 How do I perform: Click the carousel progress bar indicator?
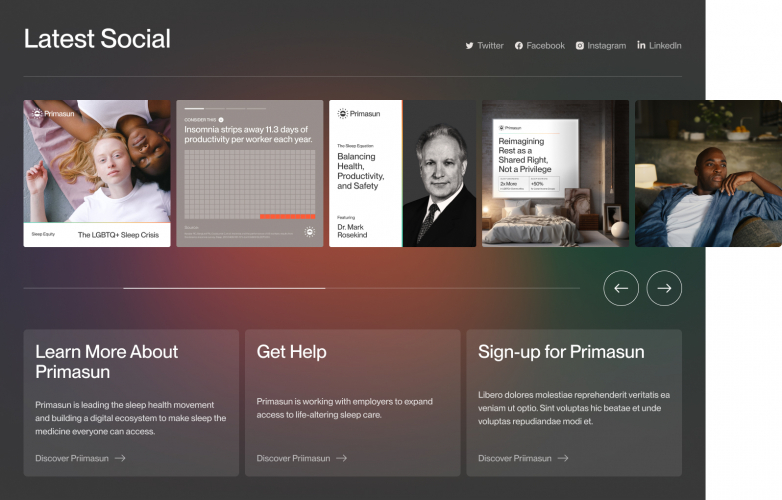point(224,288)
